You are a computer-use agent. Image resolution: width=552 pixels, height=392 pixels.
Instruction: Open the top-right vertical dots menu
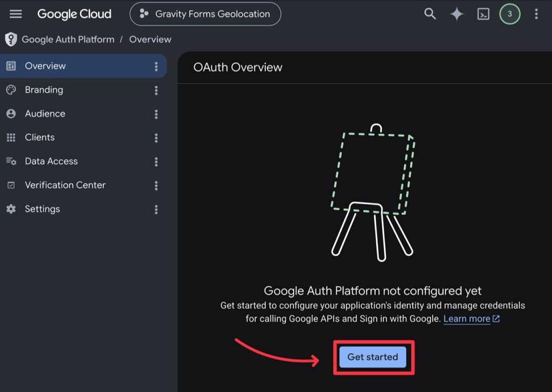(x=536, y=14)
